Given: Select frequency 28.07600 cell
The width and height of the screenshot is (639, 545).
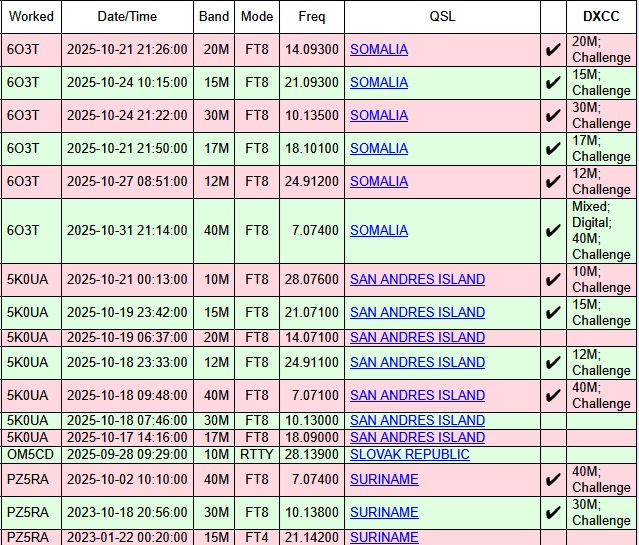Looking at the screenshot, I should click(x=312, y=280).
